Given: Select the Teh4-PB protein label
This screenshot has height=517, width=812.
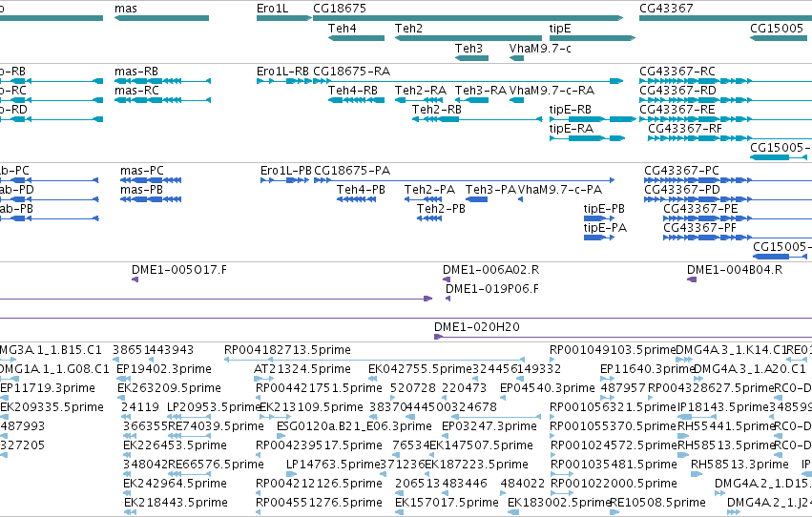Looking at the screenshot, I should pyautogui.click(x=361, y=190).
